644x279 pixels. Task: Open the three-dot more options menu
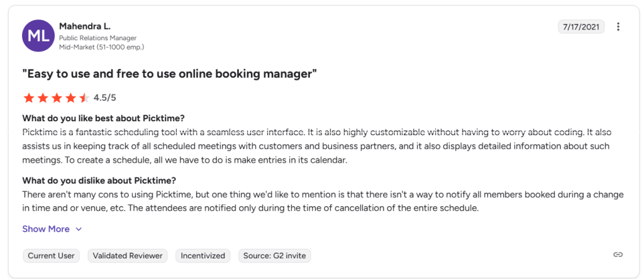tap(618, 26)
